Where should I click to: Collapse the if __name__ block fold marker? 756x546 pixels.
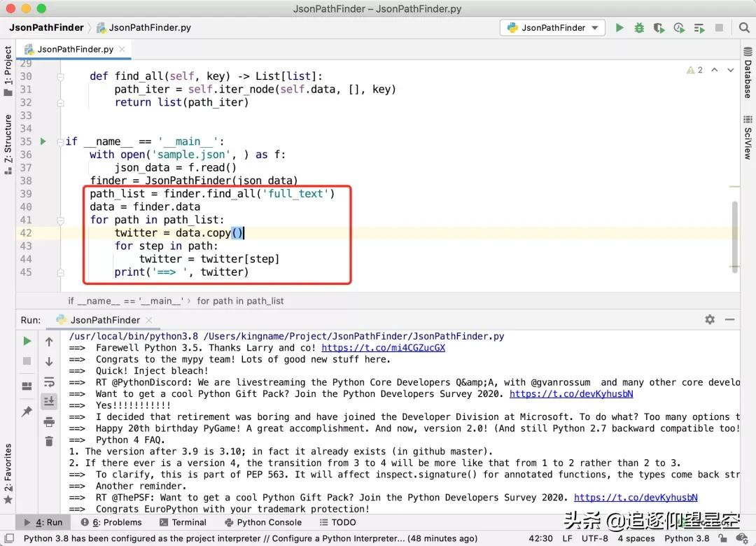(61, 141)
